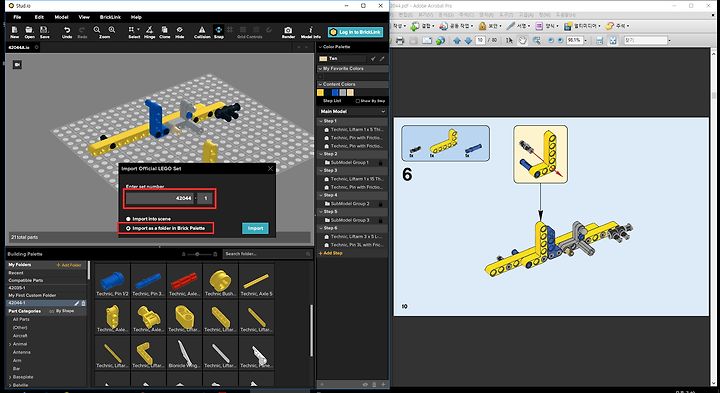Image resolution: width=720 pixels, height=393 pixels.
Task: Expand the Animal part category
Action: (10, 344)
